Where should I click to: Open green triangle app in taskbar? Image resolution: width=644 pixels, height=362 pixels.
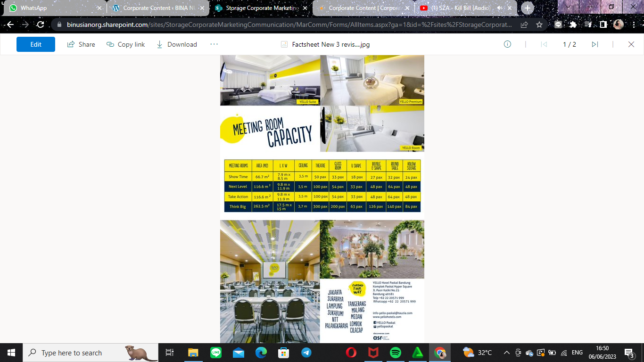pyautogui.click(x=418, y=353)
